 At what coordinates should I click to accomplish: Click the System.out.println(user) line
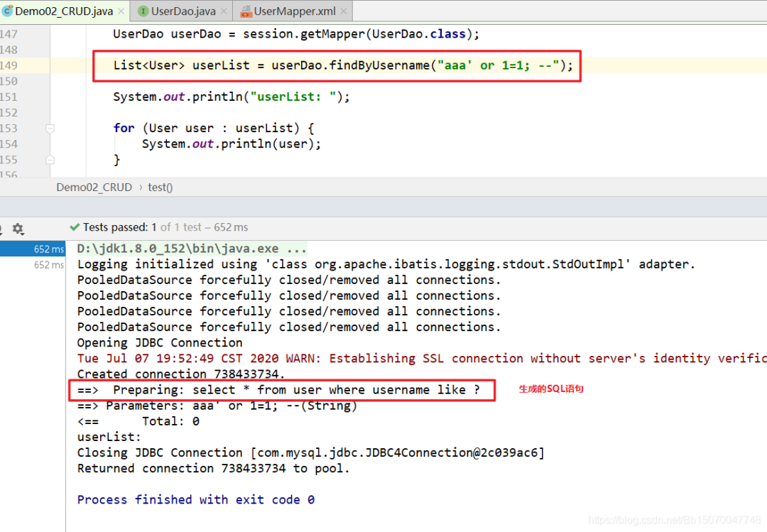click(232, 144)
